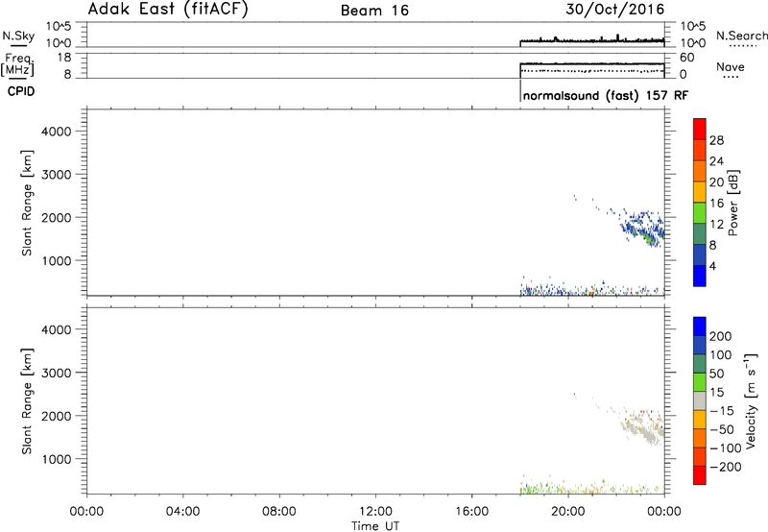
Task: Click the bottom blue Power colorbar swatch
Action: tap(700, 276)
